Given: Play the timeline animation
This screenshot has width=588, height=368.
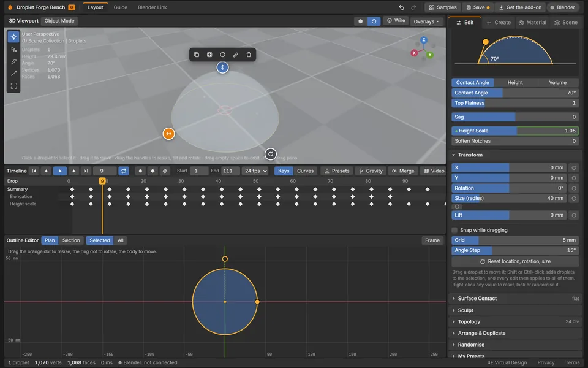Looking at the screenshot, I should click(60, 171).
